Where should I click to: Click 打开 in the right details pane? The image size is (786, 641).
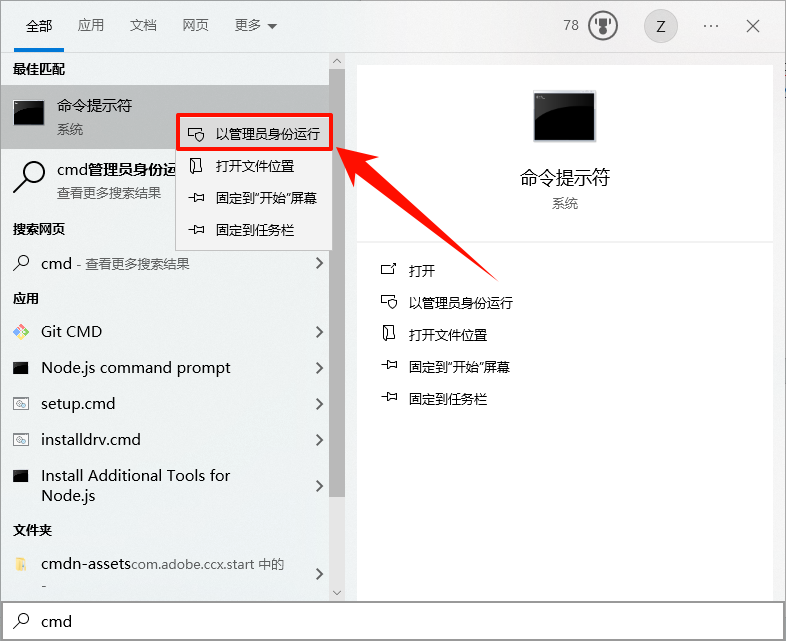[422, 271]
